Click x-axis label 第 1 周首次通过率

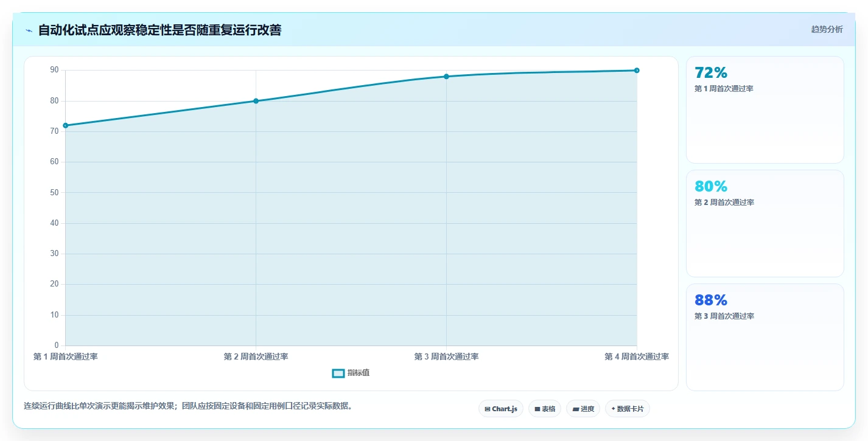click(65, 356)
